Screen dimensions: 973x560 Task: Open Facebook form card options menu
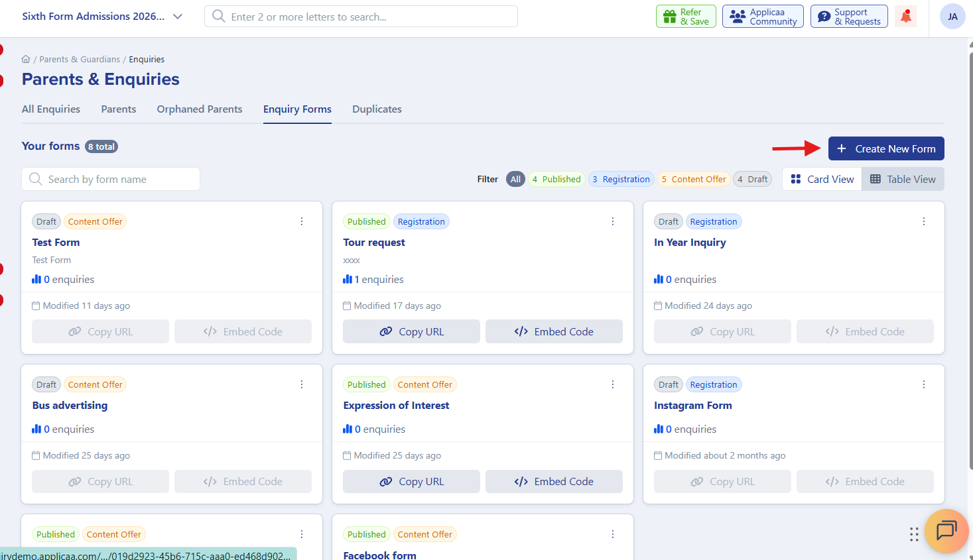(613, 534)
